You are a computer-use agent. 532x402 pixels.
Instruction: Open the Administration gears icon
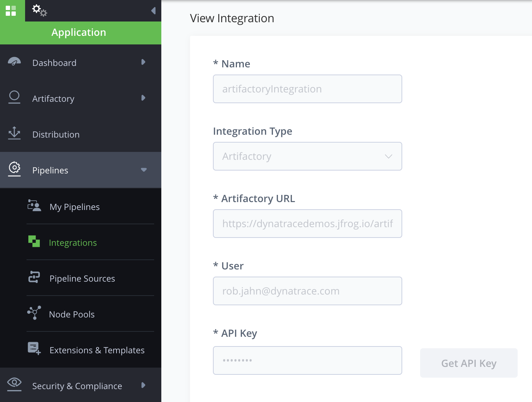click(x=39, y=10)
